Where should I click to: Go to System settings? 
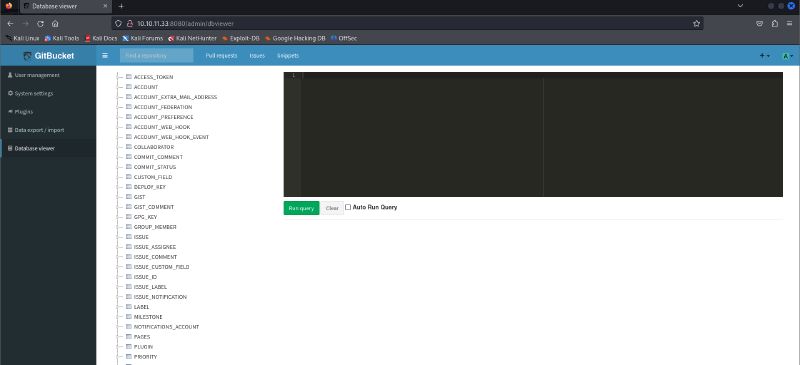coord(48,93)
